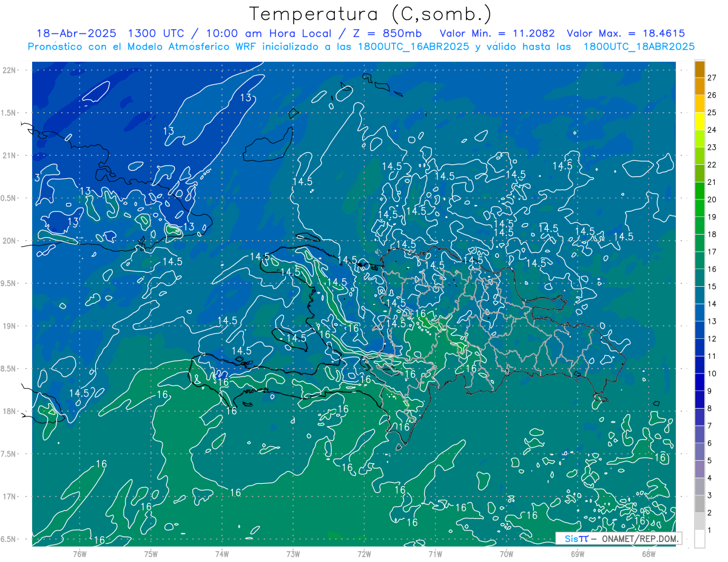Click legend value 10 on the color bar

coord(712,373)
